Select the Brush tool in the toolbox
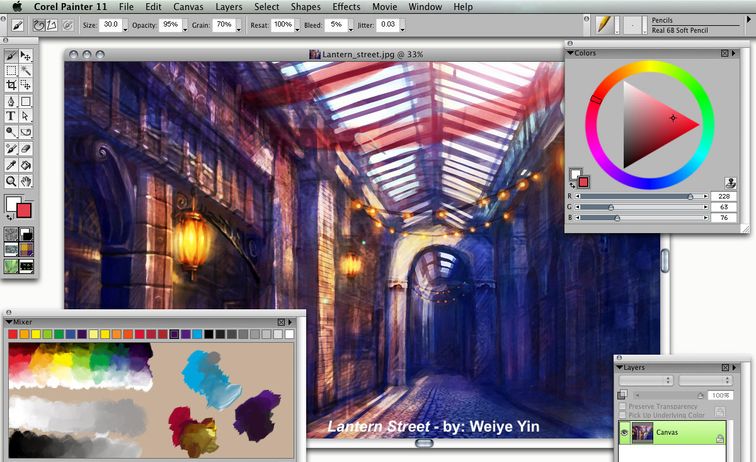 coord(11,56)
